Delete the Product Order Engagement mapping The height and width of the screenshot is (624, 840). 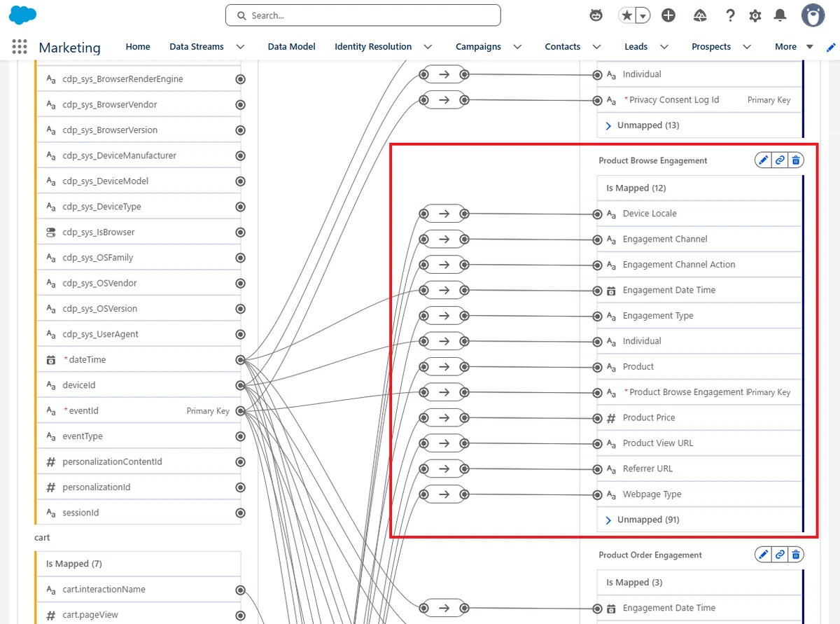pyautogui.click(x=796, y=555)
